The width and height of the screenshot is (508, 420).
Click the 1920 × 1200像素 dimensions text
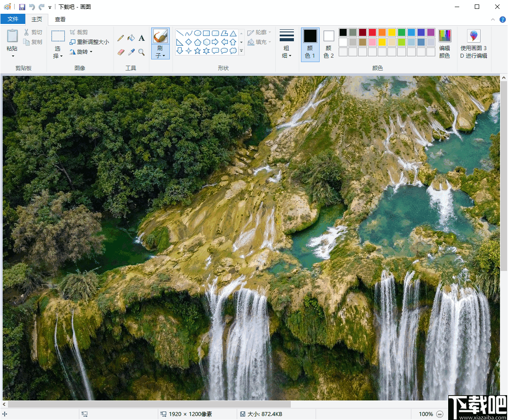click(x=191, y=414)
